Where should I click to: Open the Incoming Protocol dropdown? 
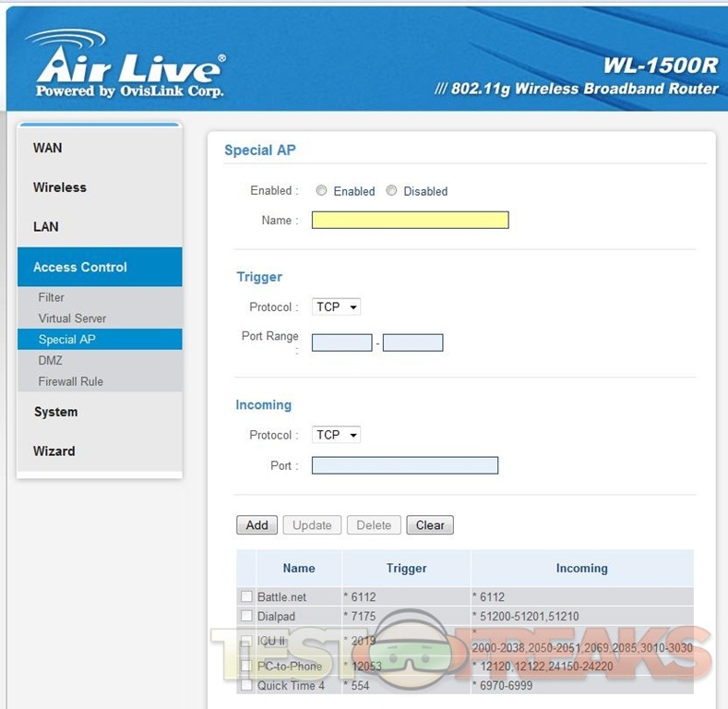click(x=336, y=435)
